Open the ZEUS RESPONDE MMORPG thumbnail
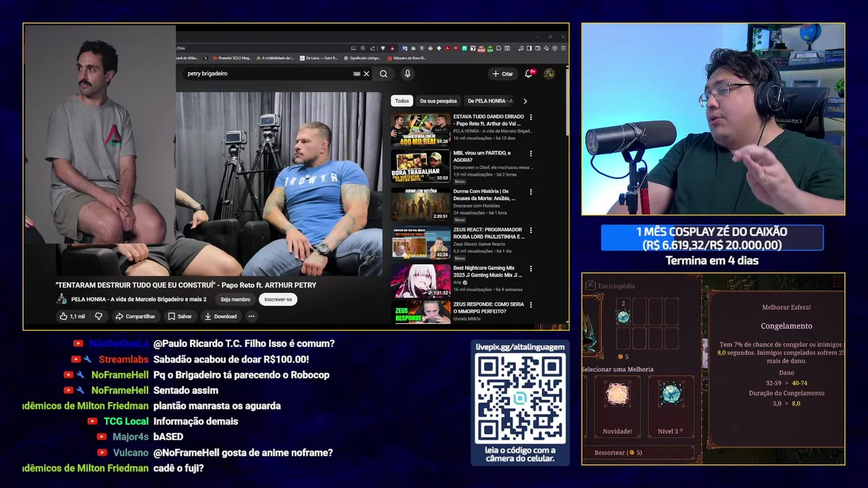The height and width of the screenshot is (488, 868). click(x=420, y=313)
